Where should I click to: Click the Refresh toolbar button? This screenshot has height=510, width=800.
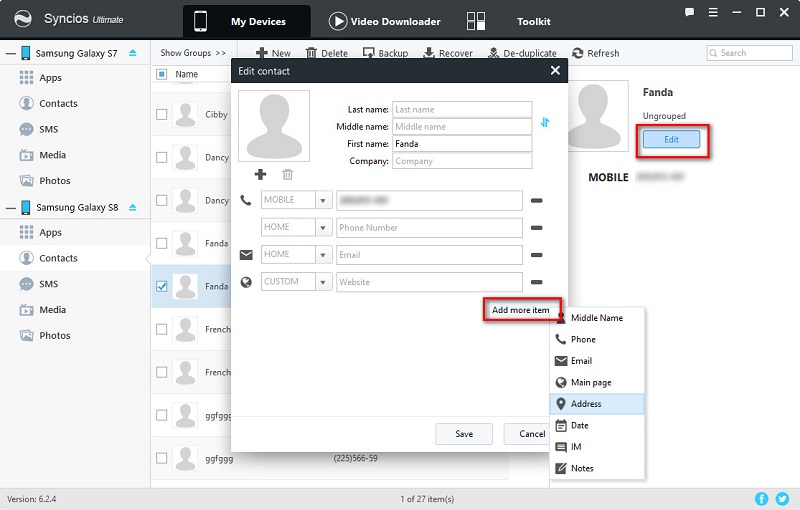[595, 53]
